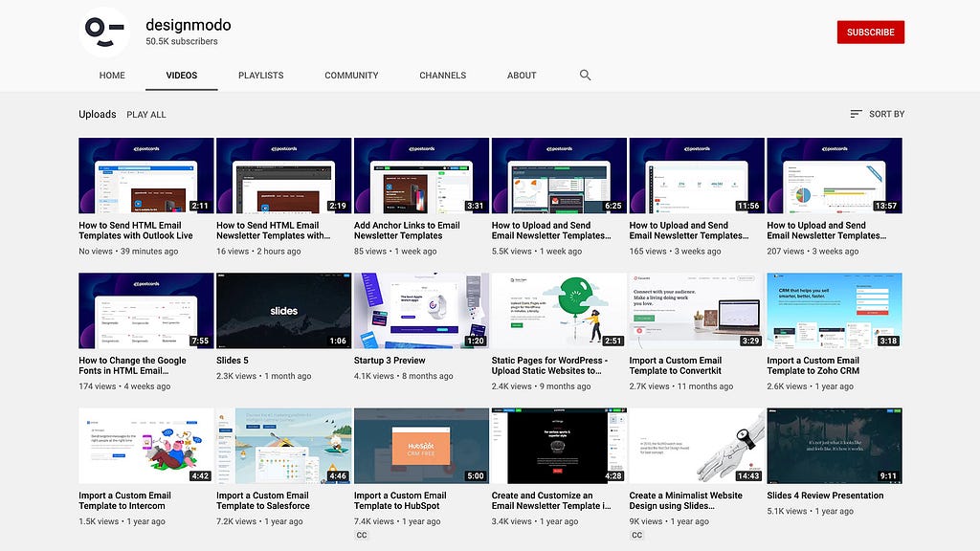Select the VIDEOS tab

[x=181, y=75]
